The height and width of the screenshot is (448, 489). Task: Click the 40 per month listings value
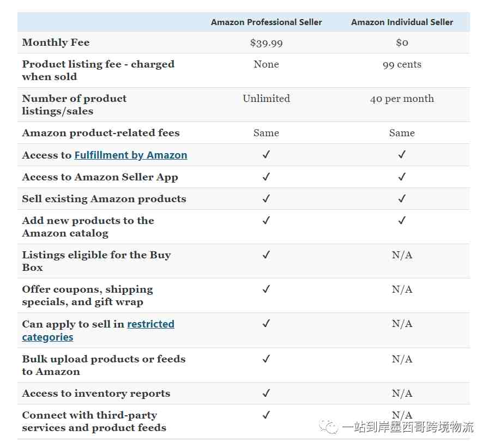(x=402, y=99)
